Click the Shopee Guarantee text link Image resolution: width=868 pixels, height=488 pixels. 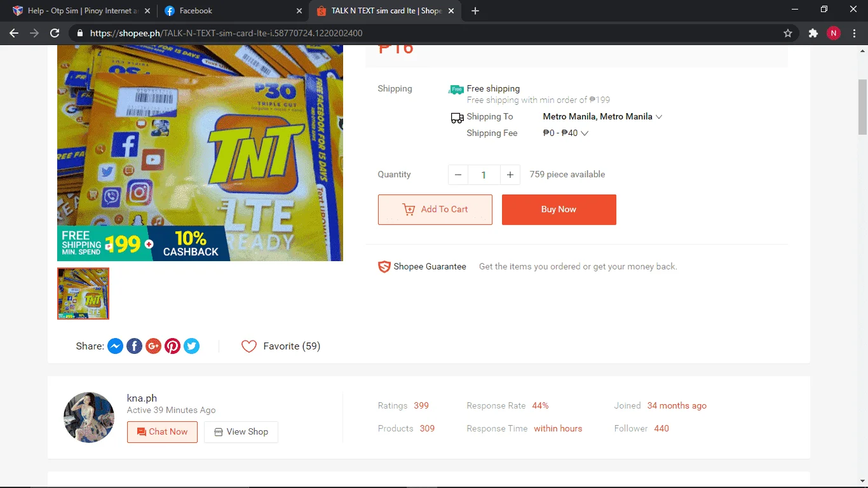click(430, 267)
